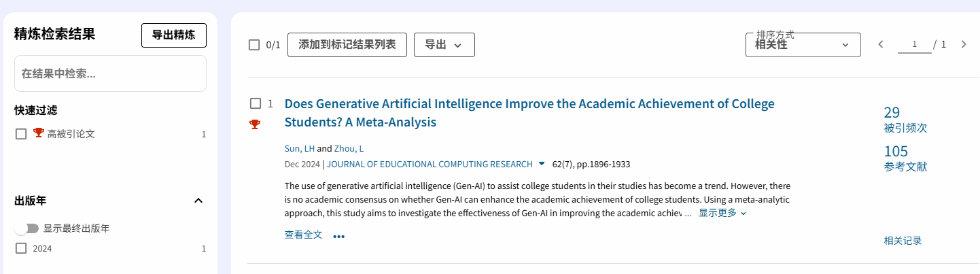Open the 导出 dropdown menu

click(x=444, y=45)
